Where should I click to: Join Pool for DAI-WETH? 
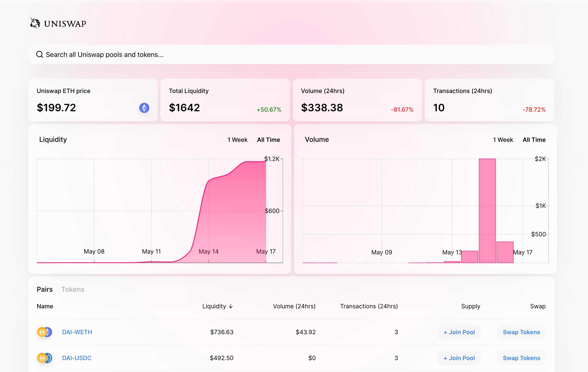coord(459,332)
